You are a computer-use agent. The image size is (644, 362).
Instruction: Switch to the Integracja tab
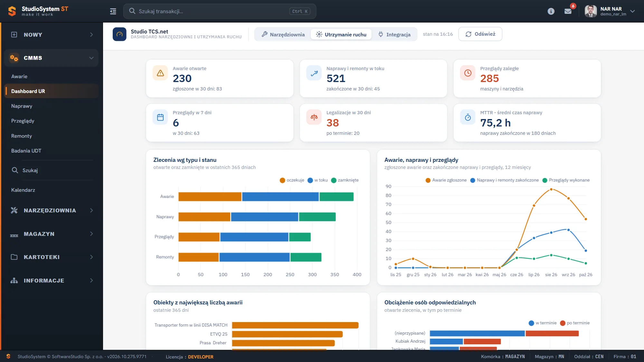click(394, 34)
